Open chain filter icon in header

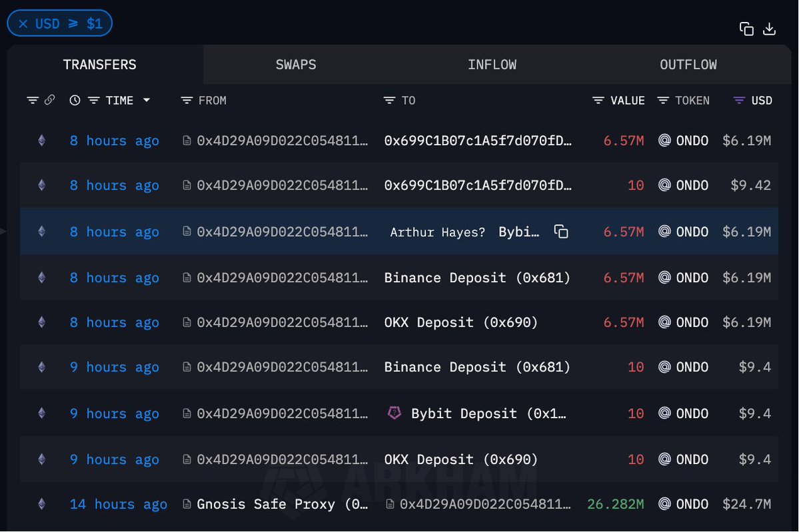pyautogui.click(x=33, y=101)
